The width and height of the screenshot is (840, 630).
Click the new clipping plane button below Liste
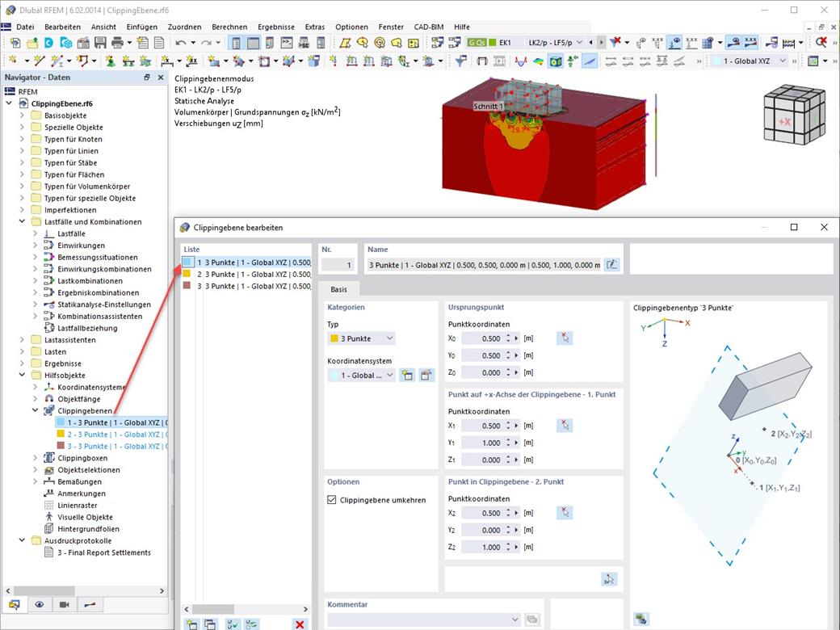tap(191, 624)
